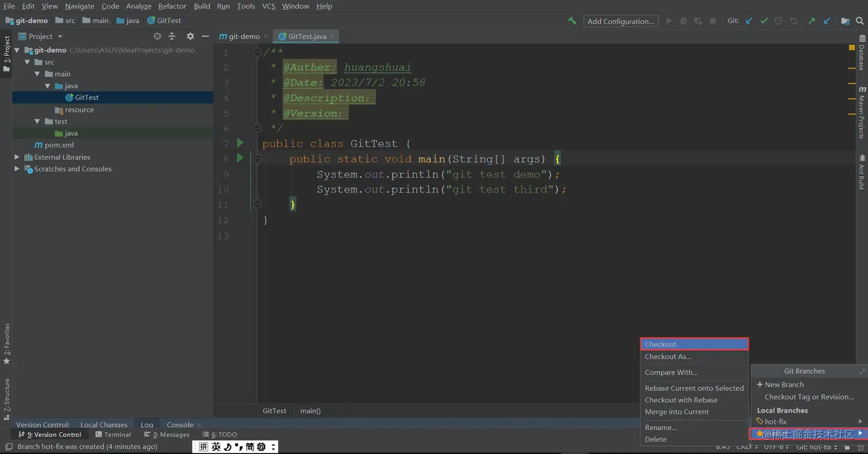868x454 pixels.
Task: Open Project panel settings gear
Action: pyautogui.click(x=191, y=36)
